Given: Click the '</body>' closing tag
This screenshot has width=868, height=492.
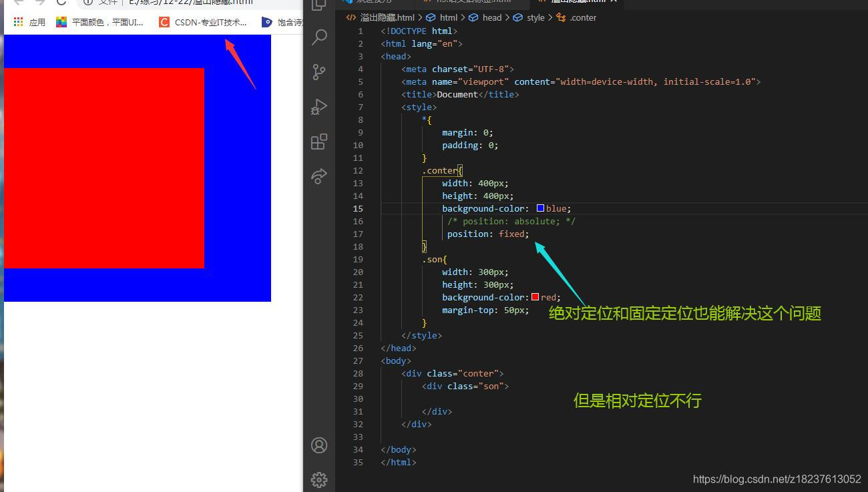Looking at the screenshot, I should pos(399,449).
